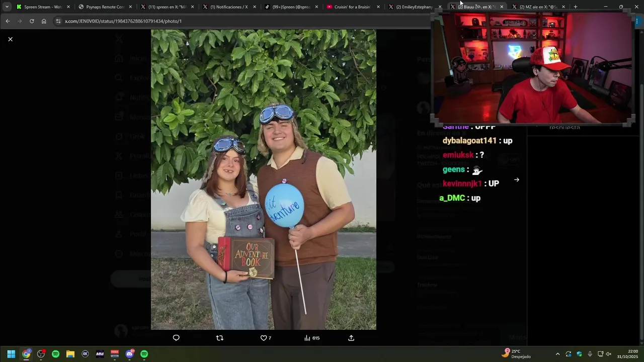The height and width of the screenshot is (362, 644).
Task: Open the MM app in taskbar
Action: pos(100,354)
